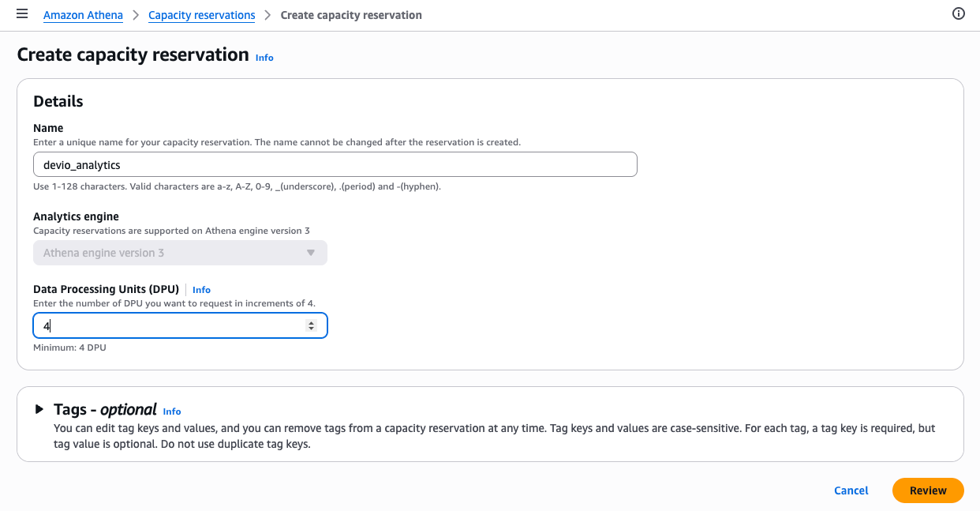The width and height of the screenshot is (980, 511).
Task: Cancel the capacity reservation creation
Action: pyautogui.click(x=851, y=490)
